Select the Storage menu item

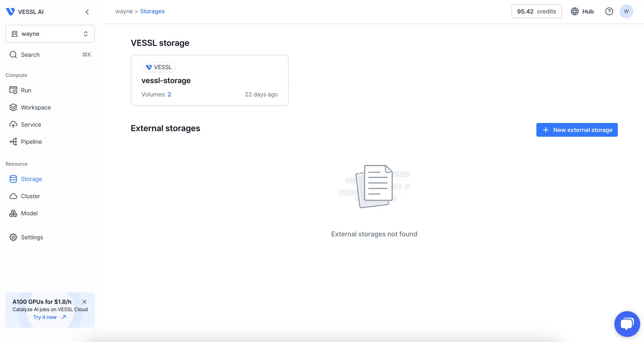click(x=32, y=179)
